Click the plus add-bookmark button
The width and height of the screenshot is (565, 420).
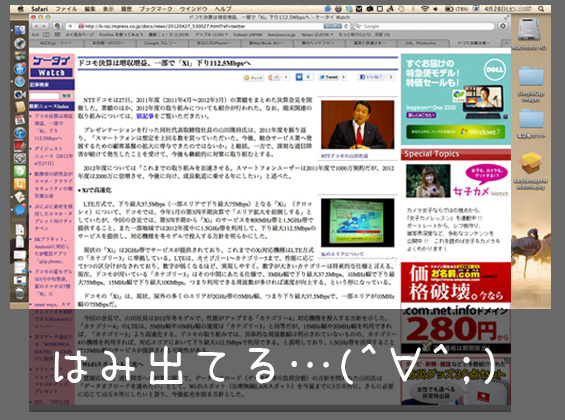point(70,26)
